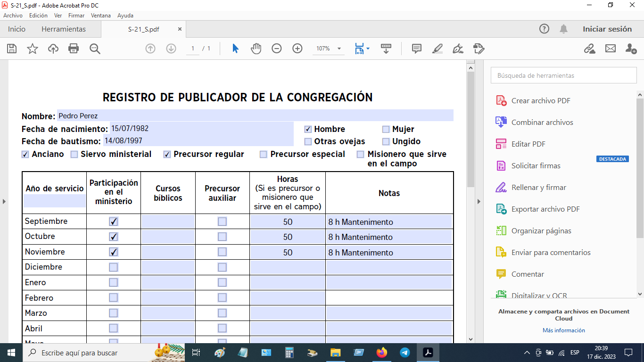Open the 107% zoom level dropdown
The height and width of the screenshot is (362, 644).
(x=339, y=49)
